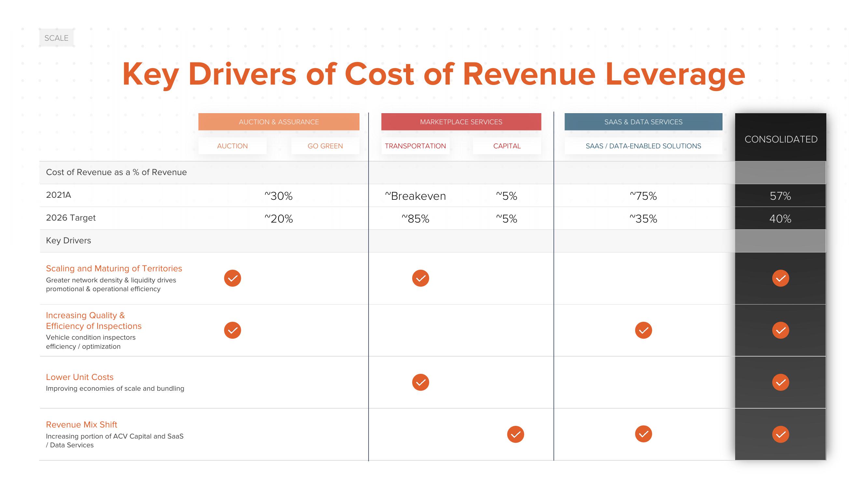868x488 pixels.
Task: Click the 57% consolidated 2021A value
Action: [780, 196]
